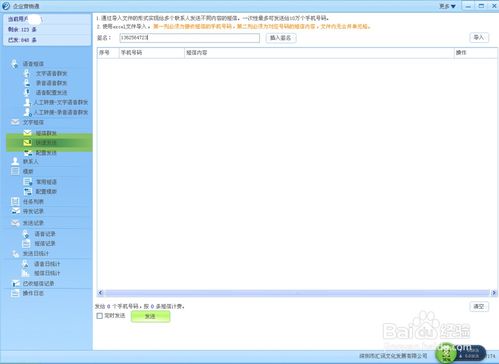
Task: Open 操作日志 operation log
Action: [33, 293]
